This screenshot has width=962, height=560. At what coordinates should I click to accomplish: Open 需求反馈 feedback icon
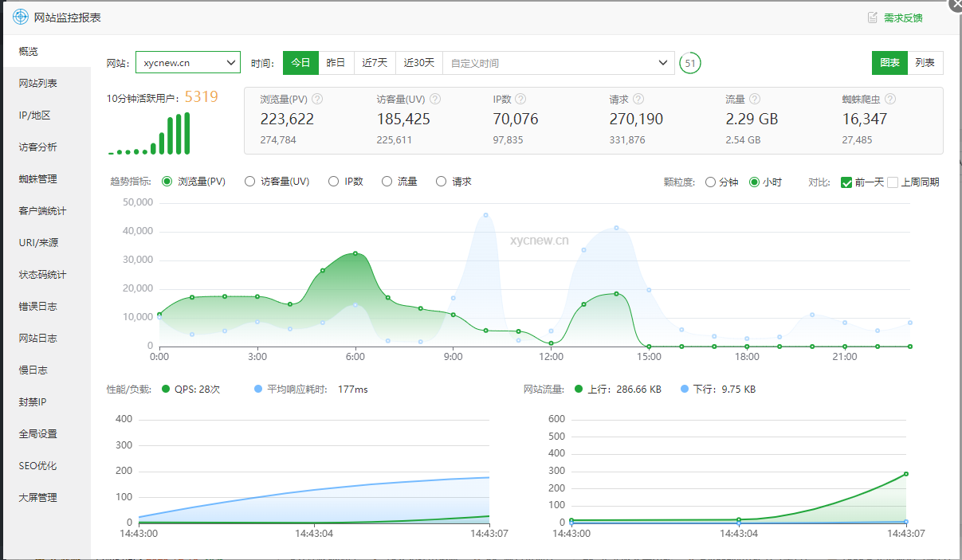[873, 18]
